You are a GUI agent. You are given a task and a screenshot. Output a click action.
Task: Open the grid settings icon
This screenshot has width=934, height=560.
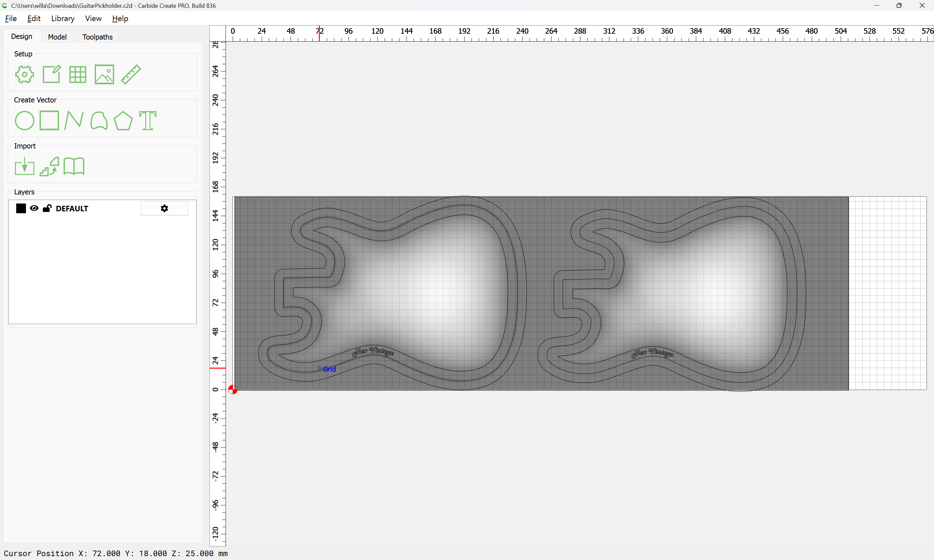coord(78,74)
